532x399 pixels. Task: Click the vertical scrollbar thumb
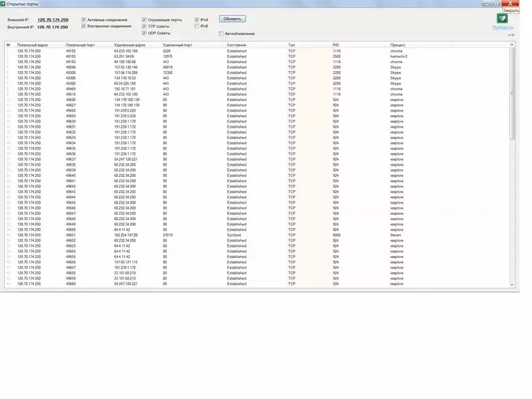(x=512, y=93)
